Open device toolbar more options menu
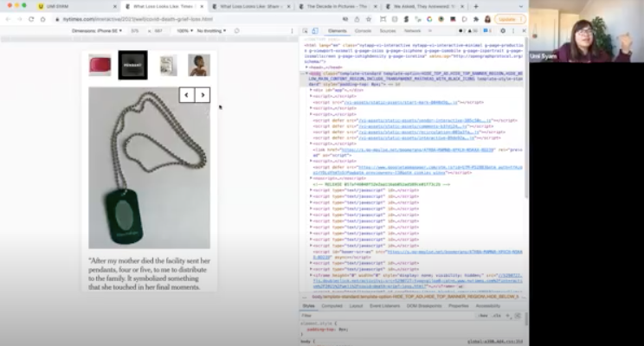Viewport: 644px width, 346px height. tap(292, 31)
